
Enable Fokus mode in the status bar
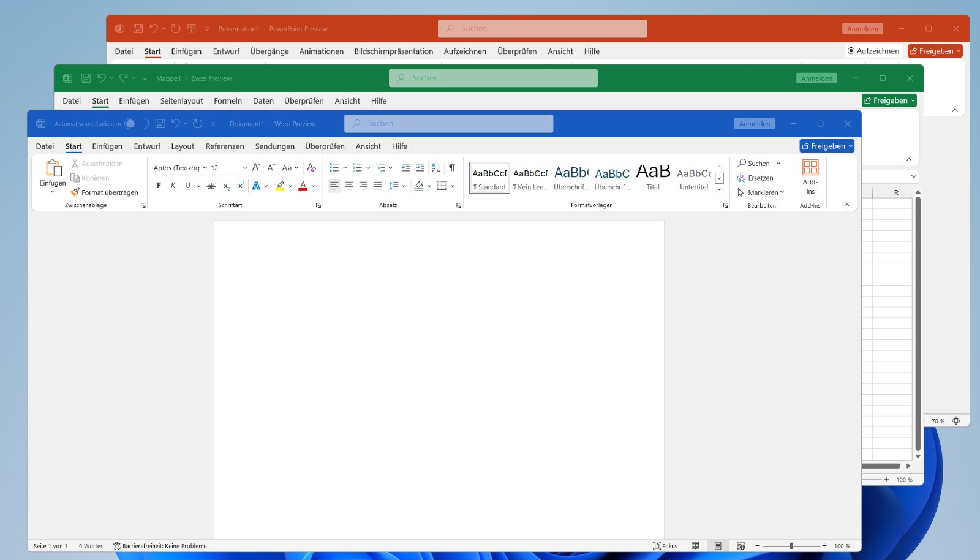coord(665,546)
